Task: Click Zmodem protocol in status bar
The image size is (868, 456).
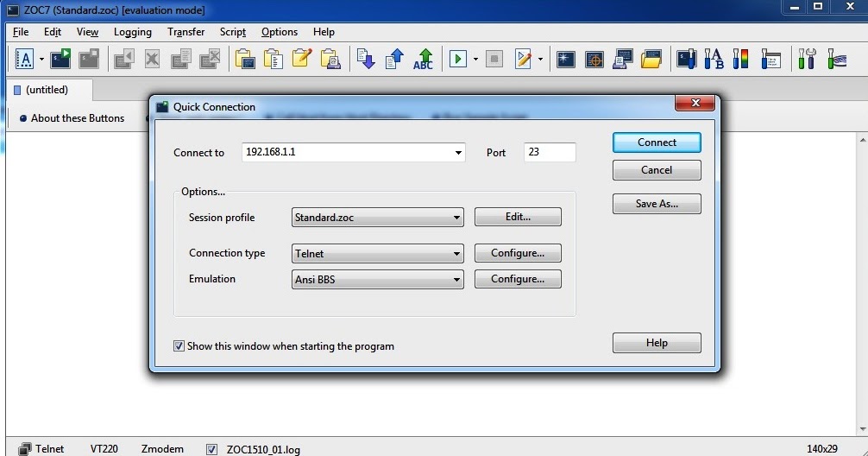Action: coord(162,449)
